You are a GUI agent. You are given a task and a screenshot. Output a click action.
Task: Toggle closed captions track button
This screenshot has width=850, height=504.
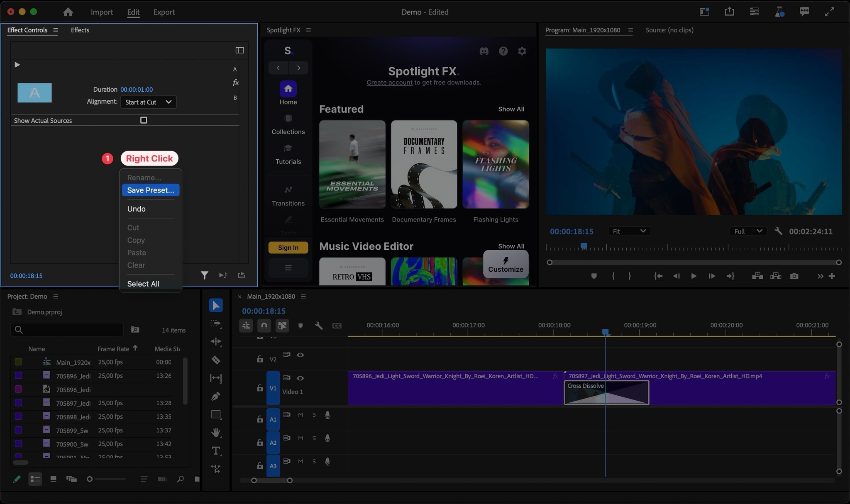click(337, 326)
